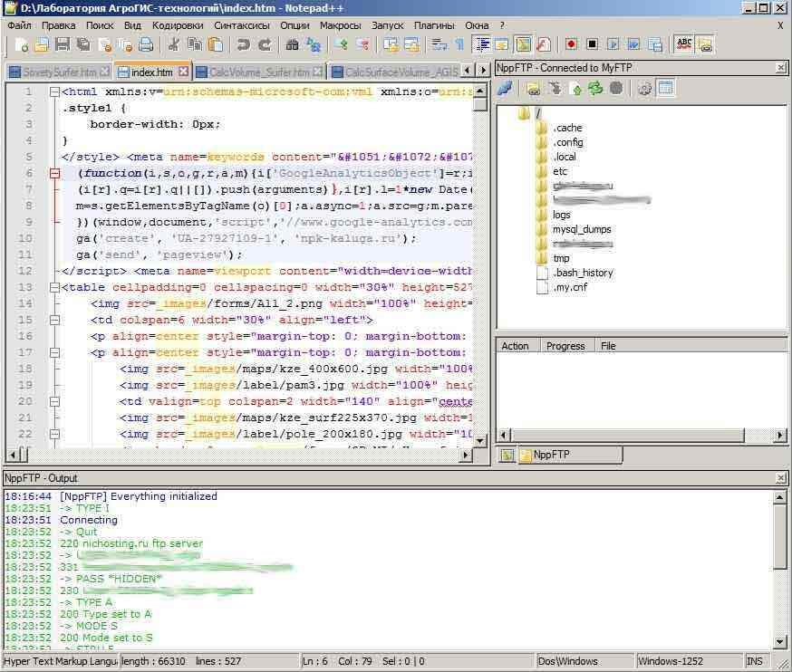
Task: Collapse the td fold on line 20
Action: pos(54,402)
